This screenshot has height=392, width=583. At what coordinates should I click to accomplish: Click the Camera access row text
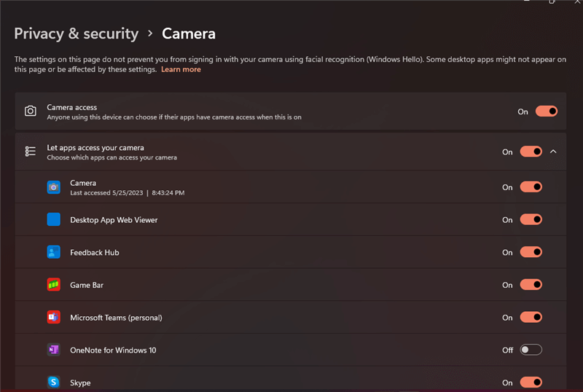[x=72, y=107]
